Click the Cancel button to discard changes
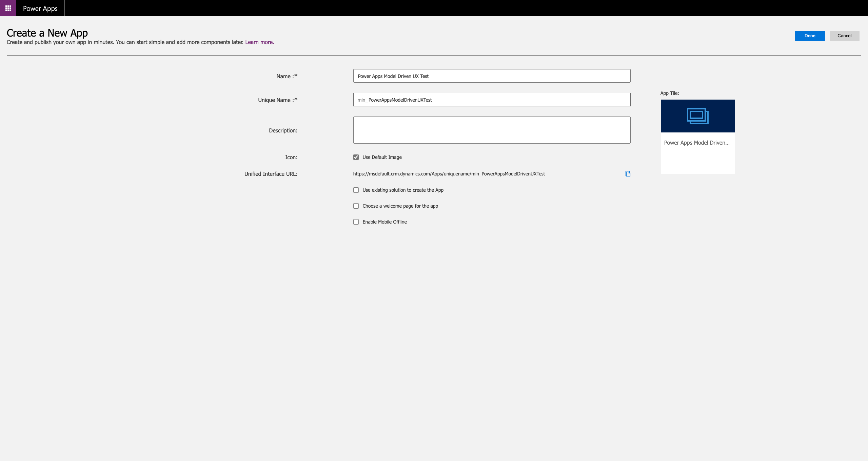This screenshot has width=868, height=461. click(x=845, y=36)
